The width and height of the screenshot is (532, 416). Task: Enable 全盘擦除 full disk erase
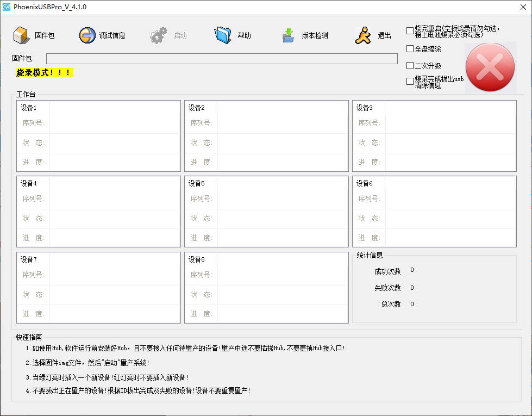pyautogui.click(x=410, y=48)
